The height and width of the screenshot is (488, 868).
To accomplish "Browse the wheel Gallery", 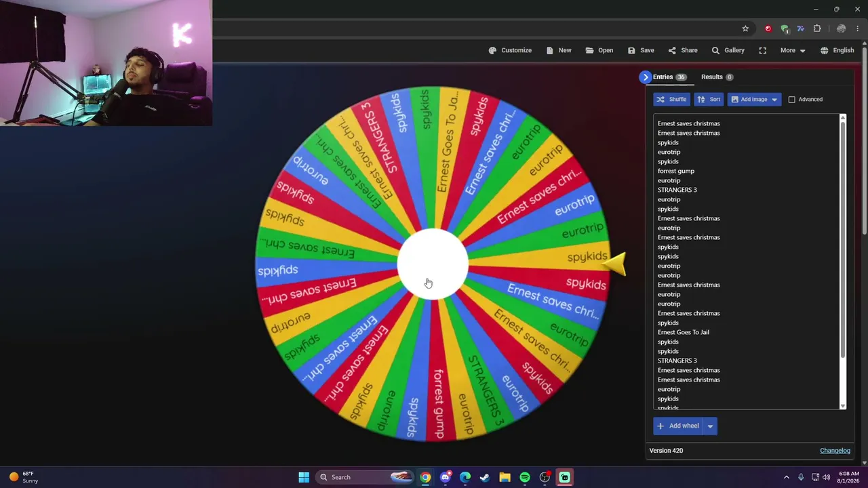I will pos(728,50).
